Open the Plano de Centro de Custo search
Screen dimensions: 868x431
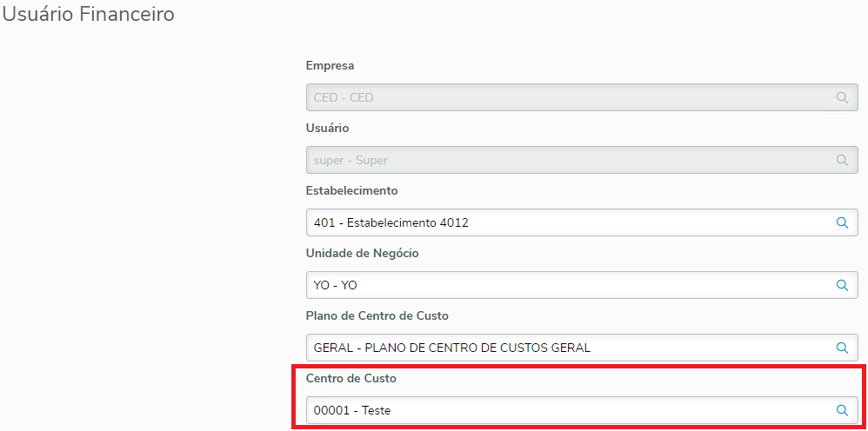click(842, 348)
